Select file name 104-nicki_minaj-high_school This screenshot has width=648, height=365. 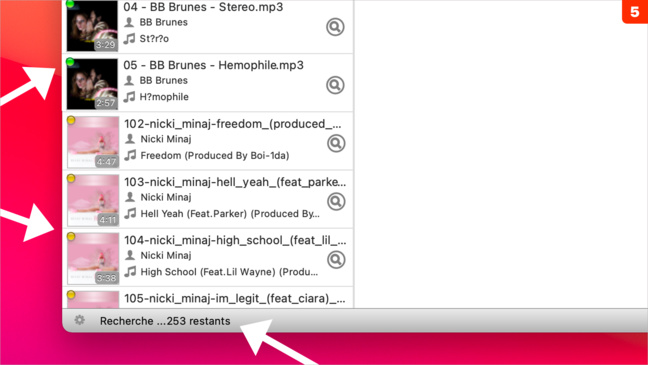click(235, 241)
